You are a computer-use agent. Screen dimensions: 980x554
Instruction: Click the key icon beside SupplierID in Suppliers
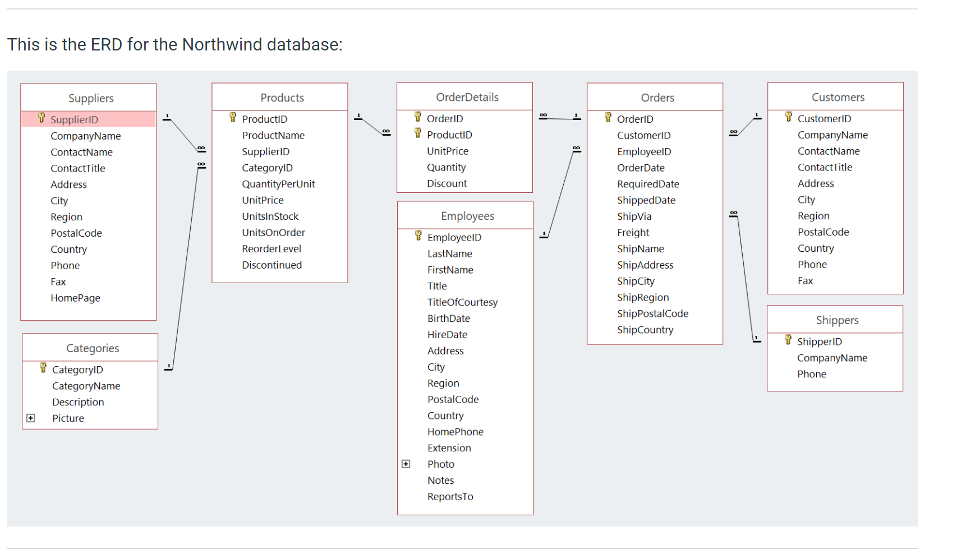[x=42, y=118]
